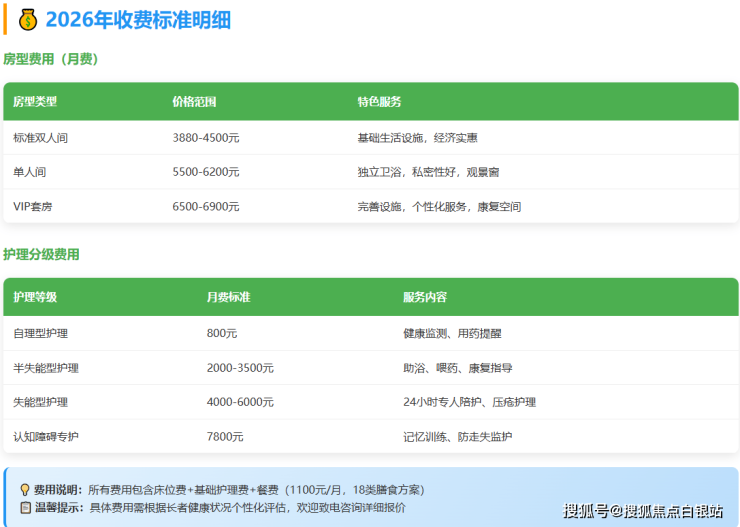Select the text 健康监测、用药提醒
This screenshot has width=740, height=527.
pyautogui.click(x=452, y=334)
